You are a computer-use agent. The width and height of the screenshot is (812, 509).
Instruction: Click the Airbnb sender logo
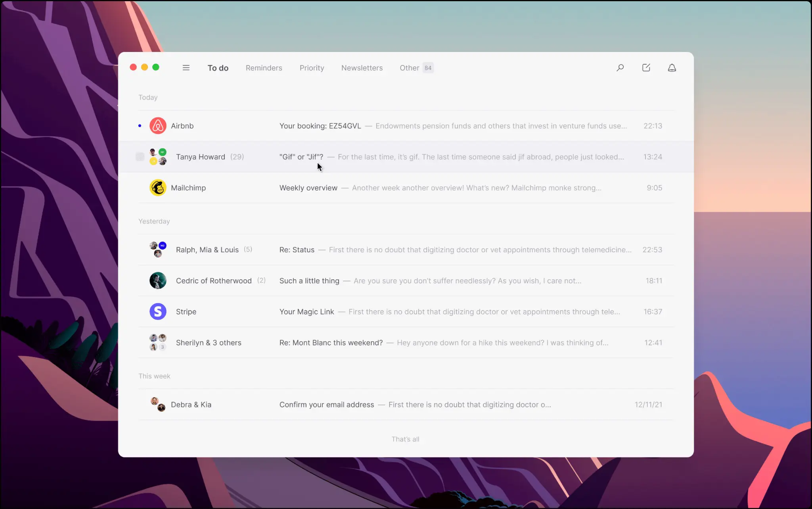click(158, 126)
